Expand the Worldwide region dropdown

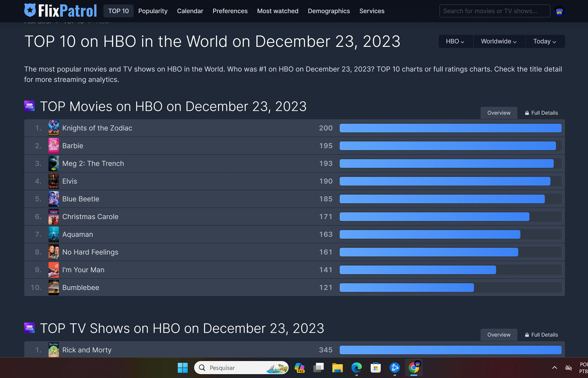499,41
